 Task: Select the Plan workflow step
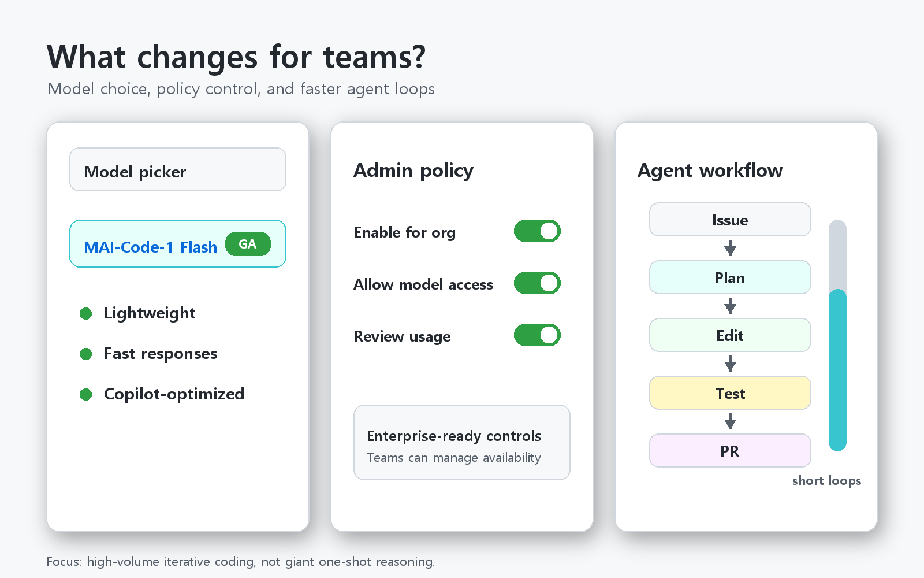[x=730, y=277]
